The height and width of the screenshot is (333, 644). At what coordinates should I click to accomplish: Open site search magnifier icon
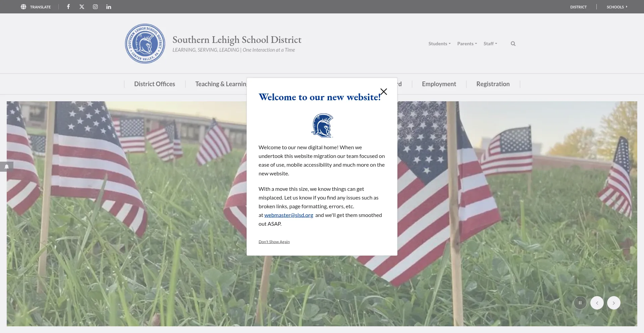[513, 44]
